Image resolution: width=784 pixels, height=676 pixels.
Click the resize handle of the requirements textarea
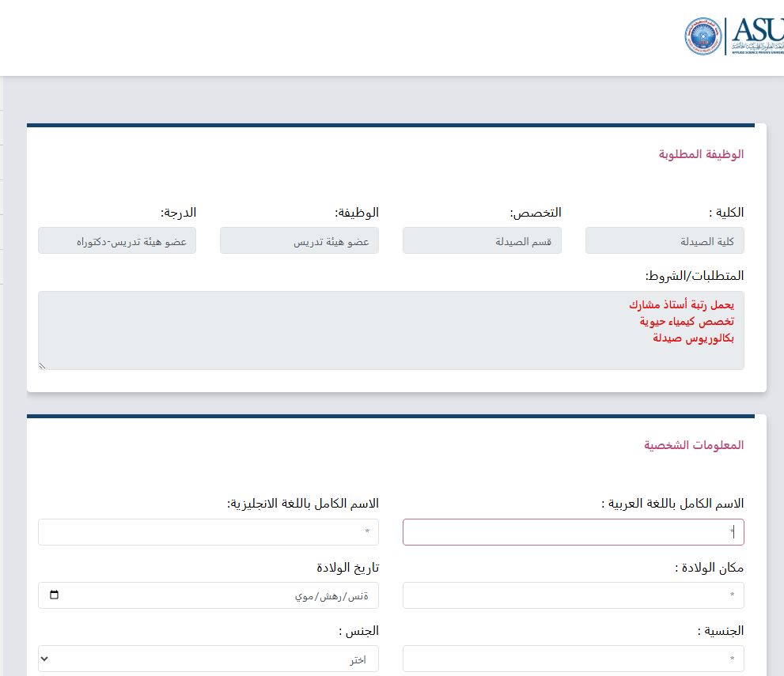click(43, 365)
